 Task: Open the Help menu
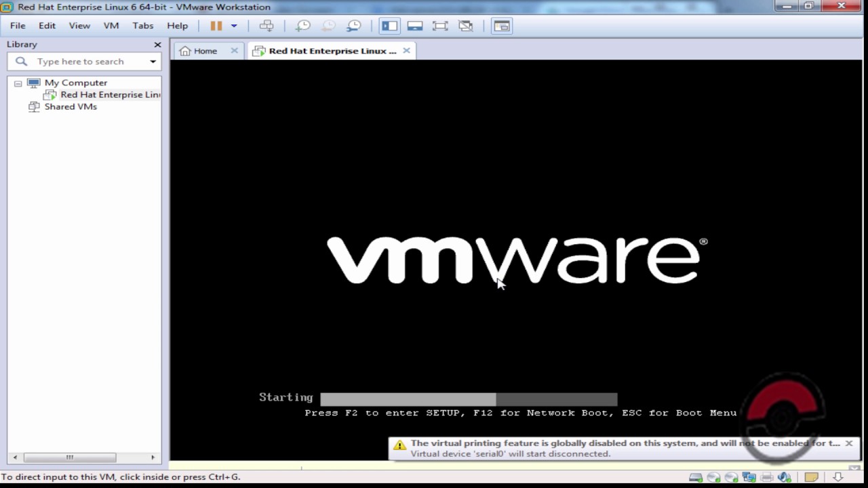coord(177,26)
